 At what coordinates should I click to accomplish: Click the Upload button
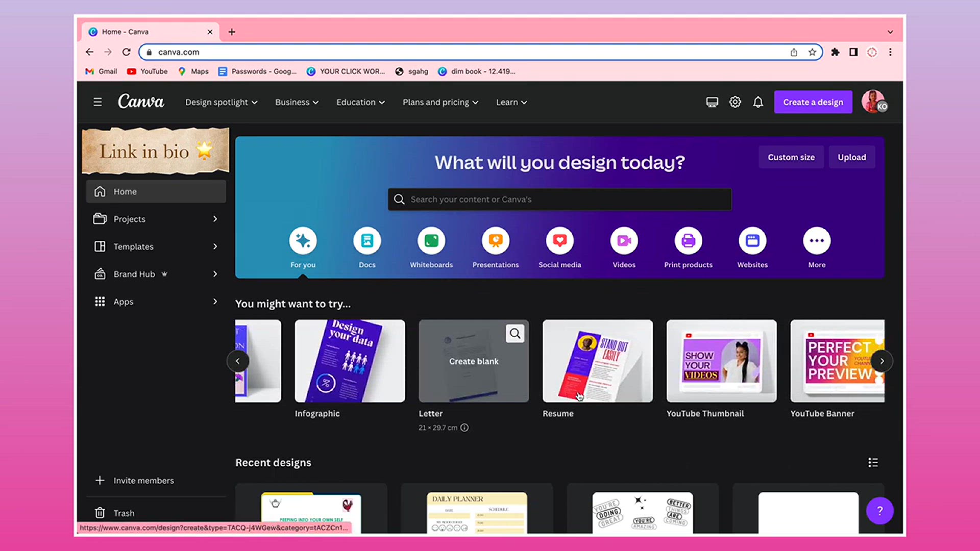click(851, 157)
